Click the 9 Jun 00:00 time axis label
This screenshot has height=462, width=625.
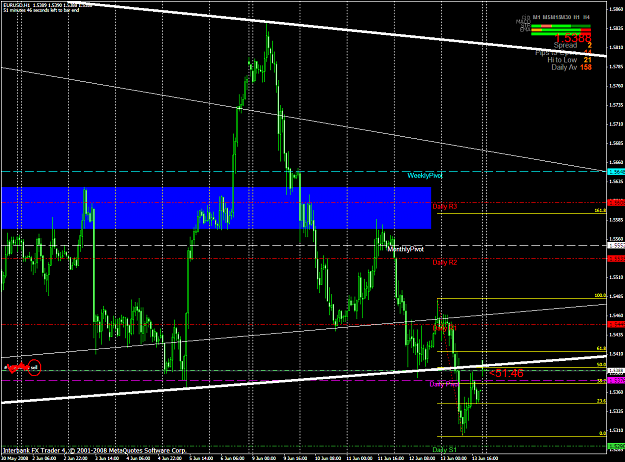pos(263,458)
